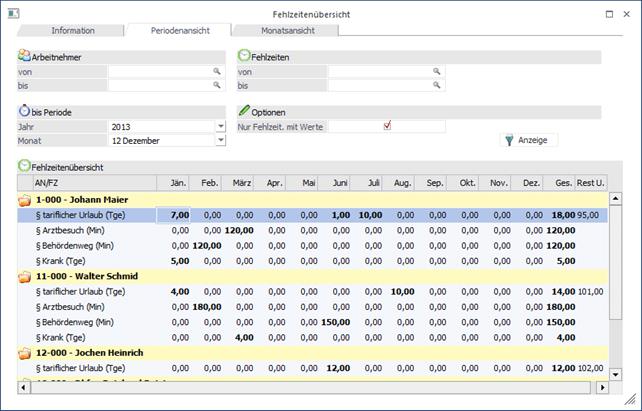Click the vertical scrollbar down arrow

[615, 373]
